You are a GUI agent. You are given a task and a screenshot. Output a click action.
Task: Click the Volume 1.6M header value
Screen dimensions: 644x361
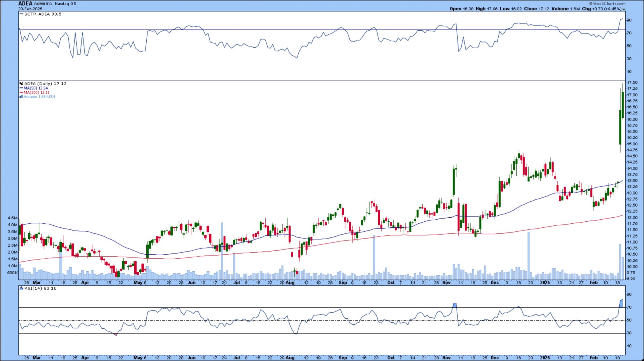566,9
